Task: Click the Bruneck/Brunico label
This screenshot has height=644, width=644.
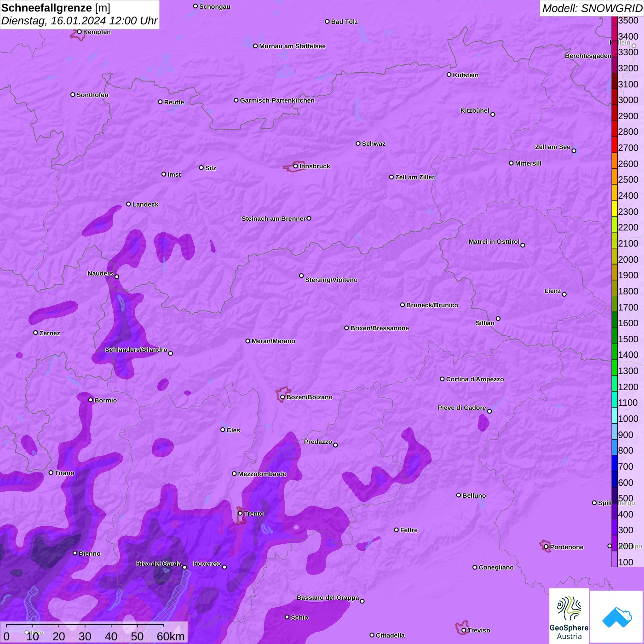Action: [432, 305]
